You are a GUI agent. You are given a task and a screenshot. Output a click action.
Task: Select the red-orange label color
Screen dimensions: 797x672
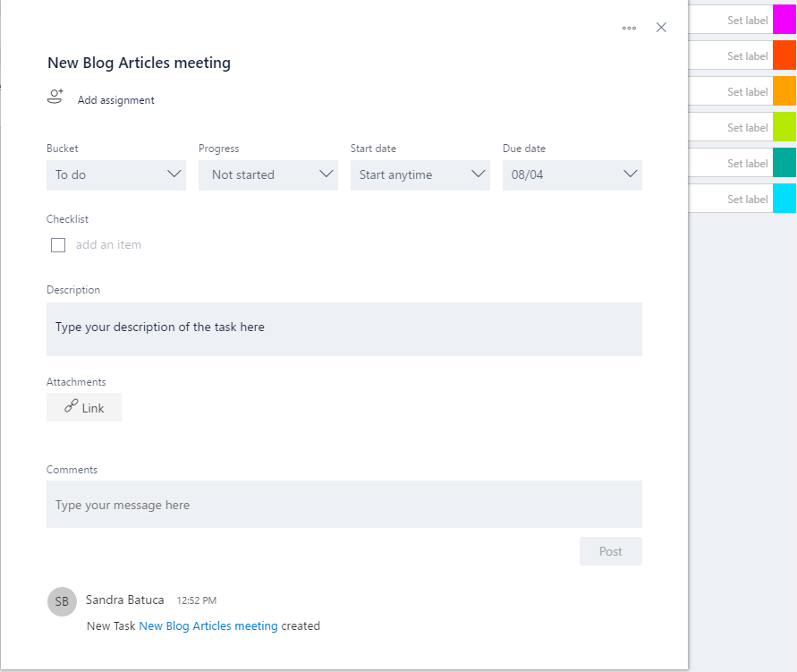click(784, 55)
